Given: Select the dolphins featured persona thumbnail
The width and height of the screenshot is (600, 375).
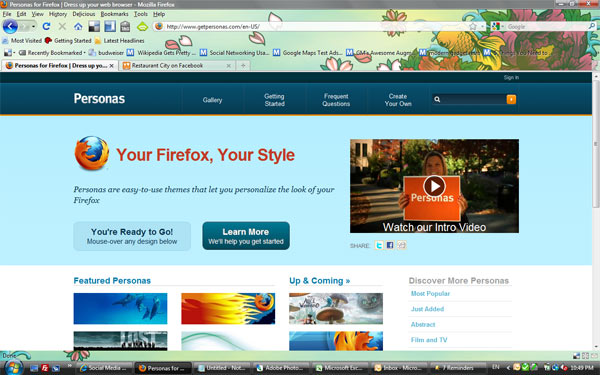Looking at the screenshot, I should click(x=121, y=308).
